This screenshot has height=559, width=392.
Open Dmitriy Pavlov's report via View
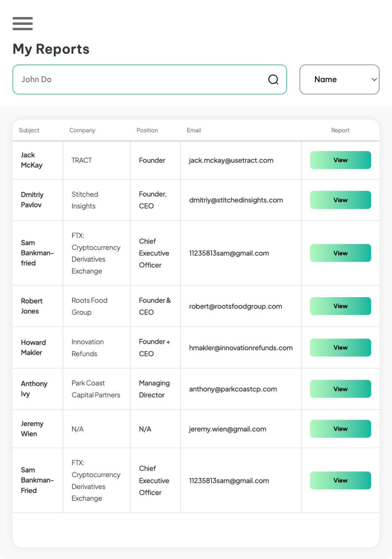click(340, 200)
